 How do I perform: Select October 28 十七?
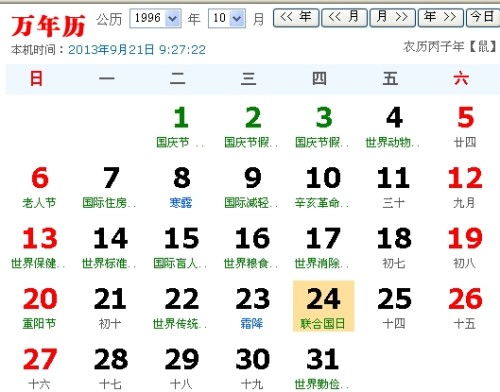click(110, 368)
